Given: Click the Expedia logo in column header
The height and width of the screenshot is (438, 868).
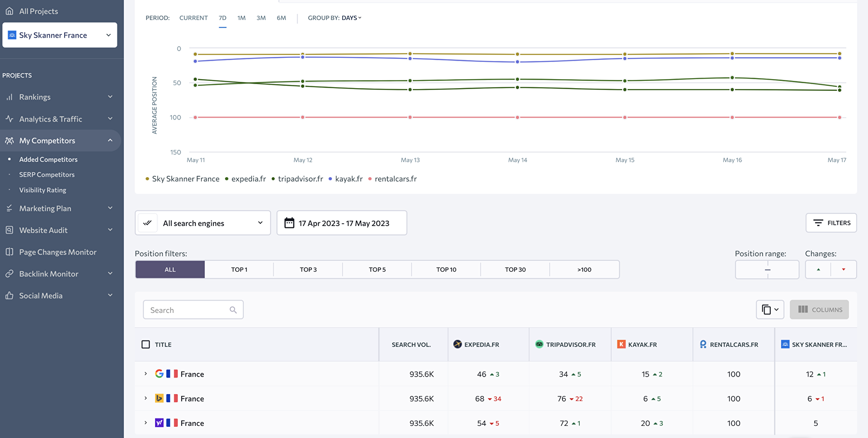Looking at the screenshot, I should point(458,344).
